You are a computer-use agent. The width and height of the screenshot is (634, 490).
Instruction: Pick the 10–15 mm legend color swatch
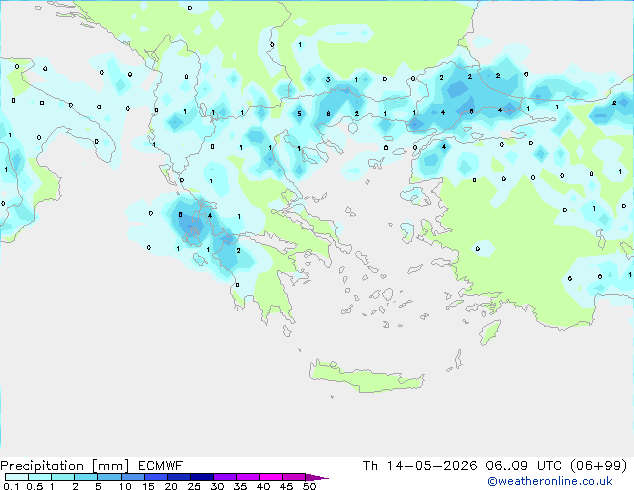pos(133,477)
